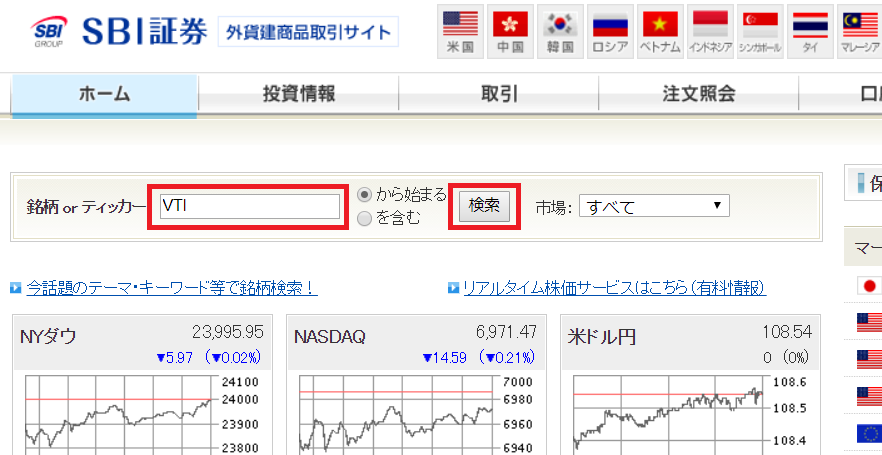This screenshot has width=882, height=455.
Task: Open the 投資情報 tab
Action: point(299,94)
